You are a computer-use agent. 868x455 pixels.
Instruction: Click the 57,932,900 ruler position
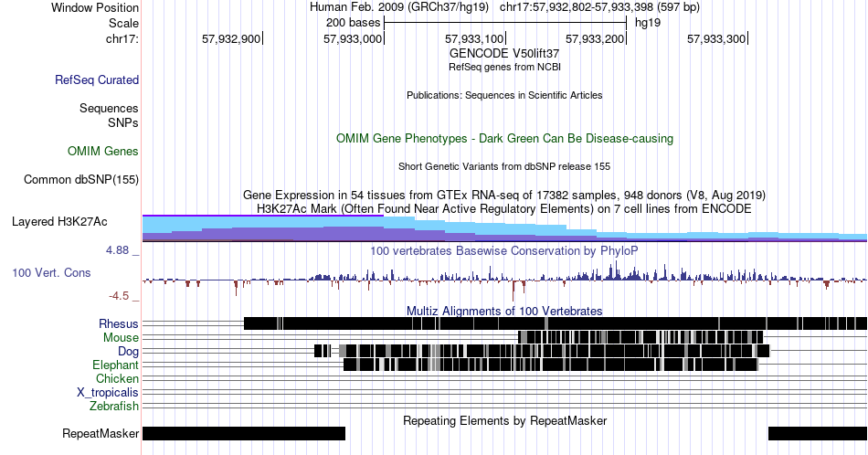click(231, 38)
